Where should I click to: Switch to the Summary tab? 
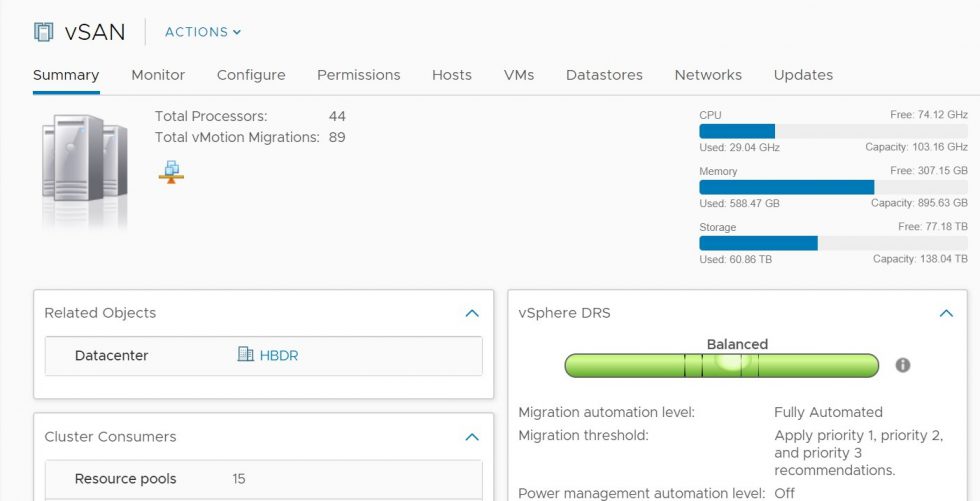point(66,75)
